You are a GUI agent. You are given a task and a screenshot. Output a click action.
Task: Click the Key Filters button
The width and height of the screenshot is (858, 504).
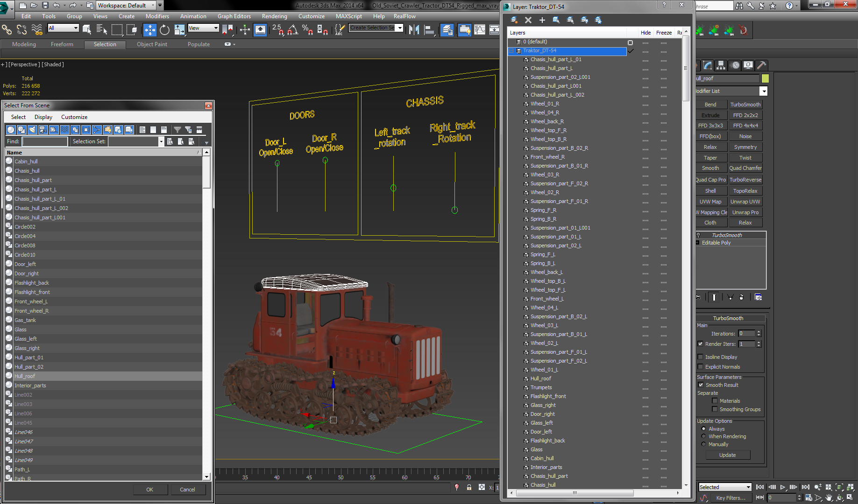pyautogui.click(x=731, y=498)
